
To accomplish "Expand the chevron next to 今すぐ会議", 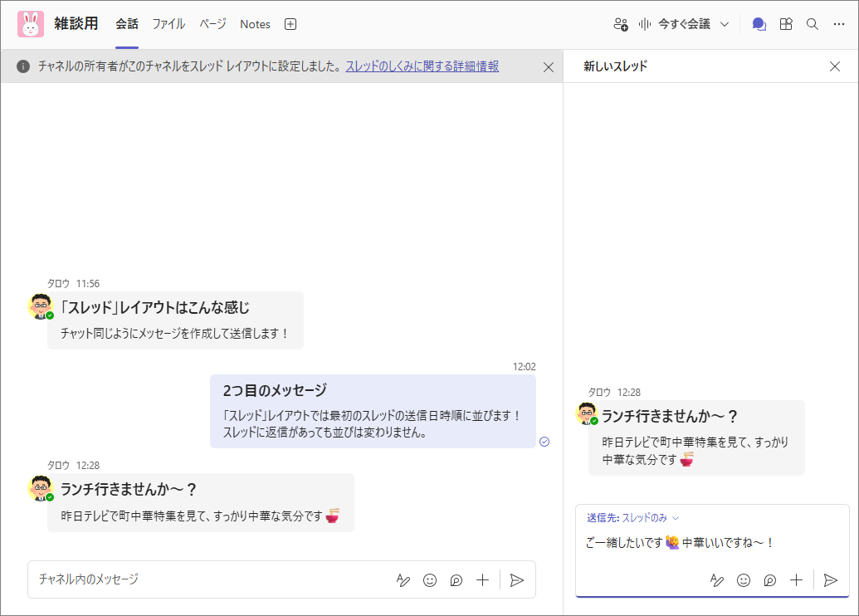I will [725, 24].
